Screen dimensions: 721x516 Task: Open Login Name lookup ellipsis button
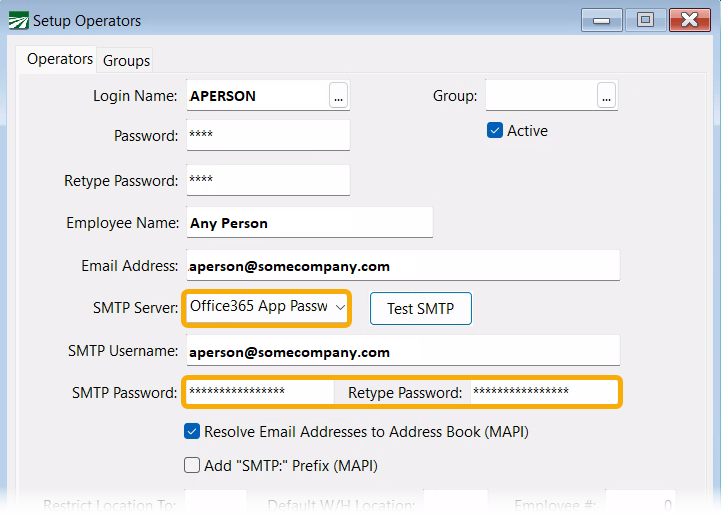339,96
